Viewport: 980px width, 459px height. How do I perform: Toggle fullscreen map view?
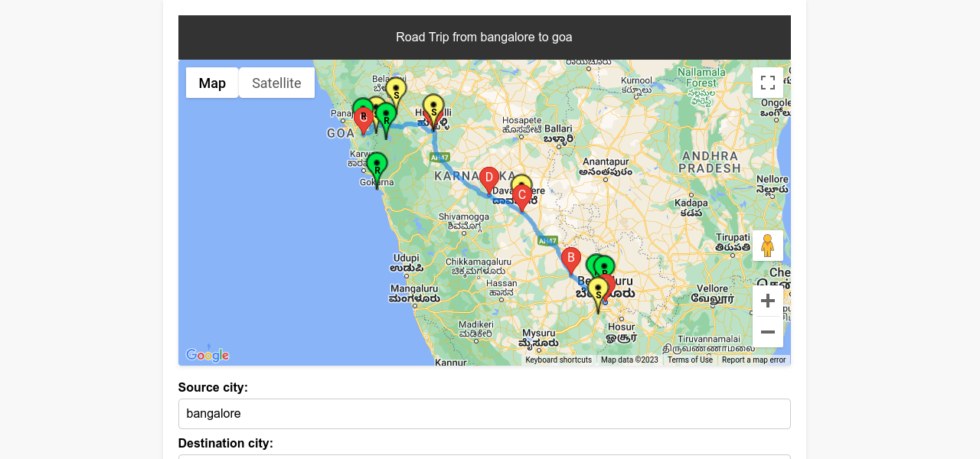tap(768, 83)
